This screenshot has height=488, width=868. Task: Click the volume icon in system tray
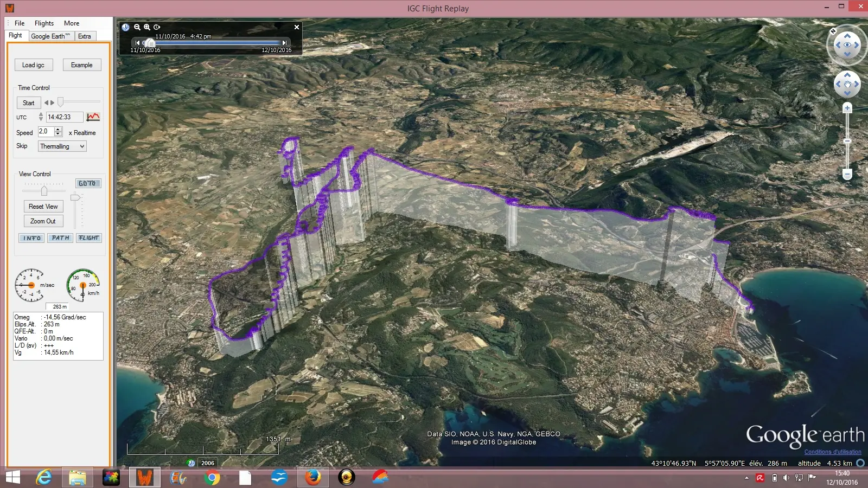[x=786, y=478]
